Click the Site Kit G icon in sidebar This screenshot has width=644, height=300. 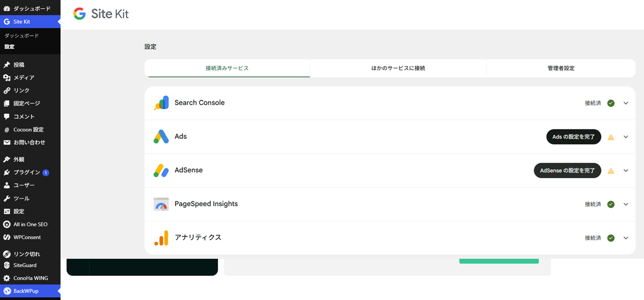click(7, 21)
